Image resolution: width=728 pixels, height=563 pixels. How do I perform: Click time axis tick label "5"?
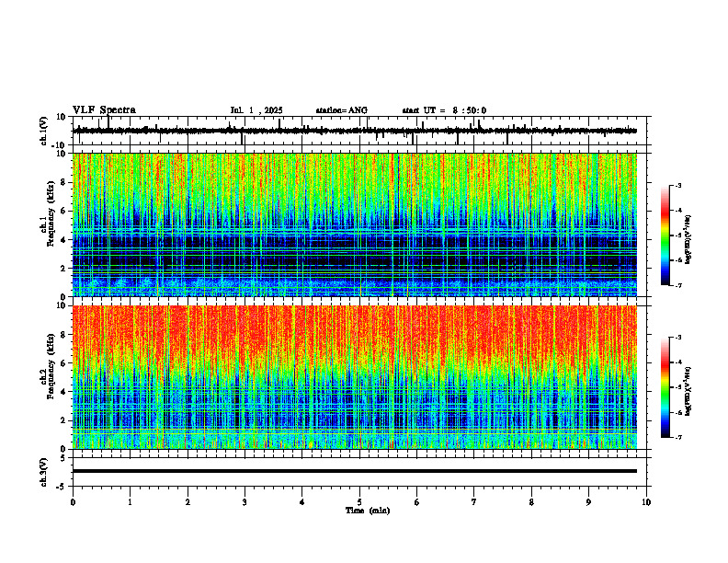pyautogui.click(x=359, y=502)
